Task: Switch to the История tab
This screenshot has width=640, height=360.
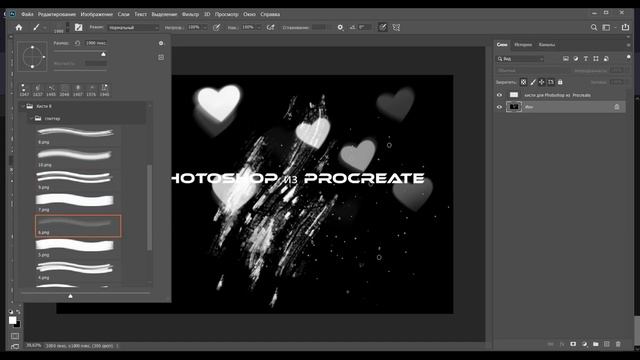Action: [523, 45]
